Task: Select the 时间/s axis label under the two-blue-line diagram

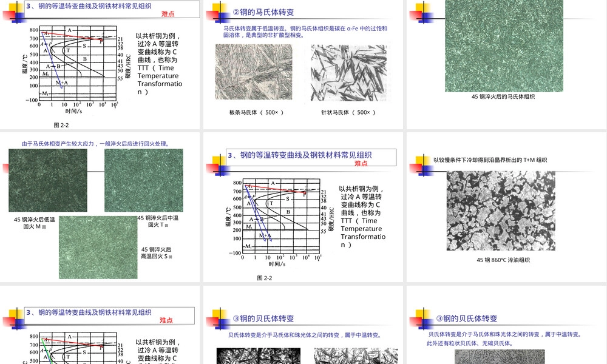Action: pos(277,264)
